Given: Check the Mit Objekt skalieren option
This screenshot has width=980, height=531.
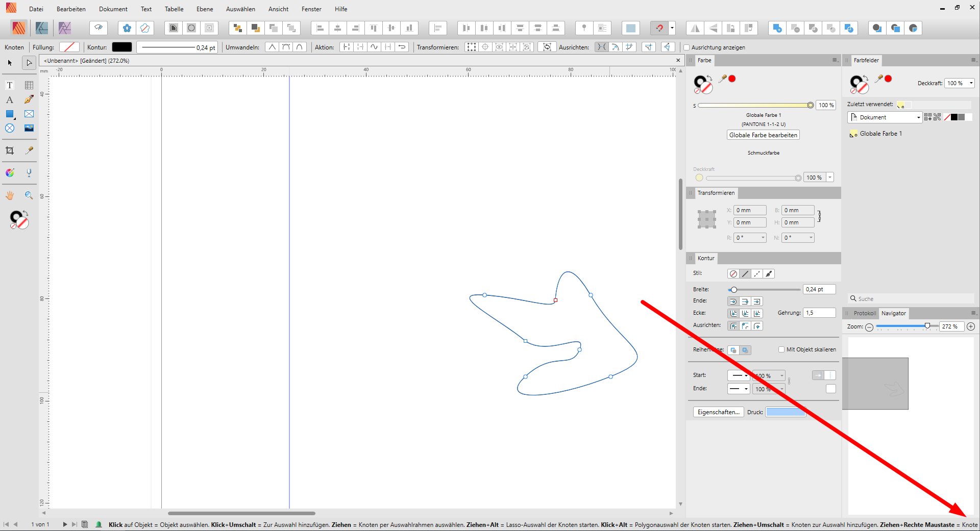Looking at the screenshot, I should point(781,349).
